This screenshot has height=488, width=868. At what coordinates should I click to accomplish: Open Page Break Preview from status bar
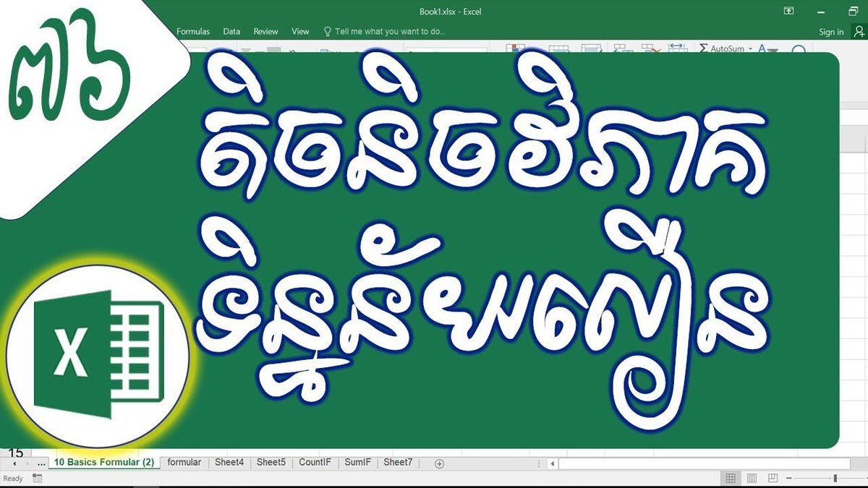point(772,479)
